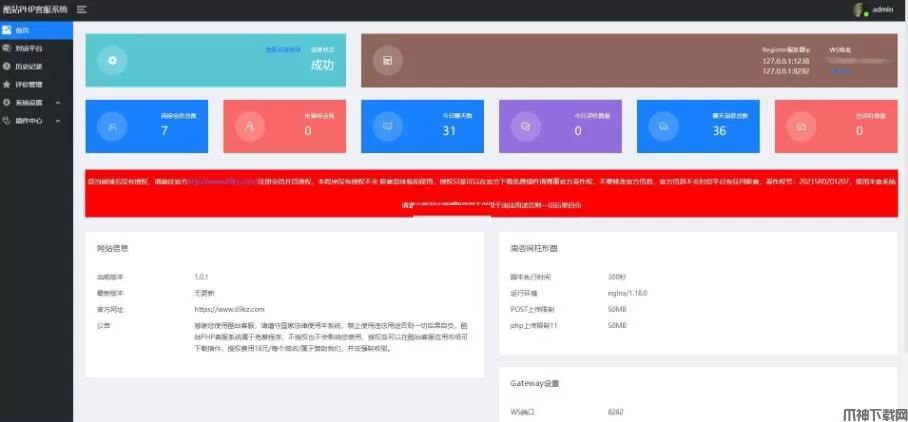The width and height of the screenshot is (908, 422).
Task: Open the 评价管理 menu item
Action: point(36,85)
